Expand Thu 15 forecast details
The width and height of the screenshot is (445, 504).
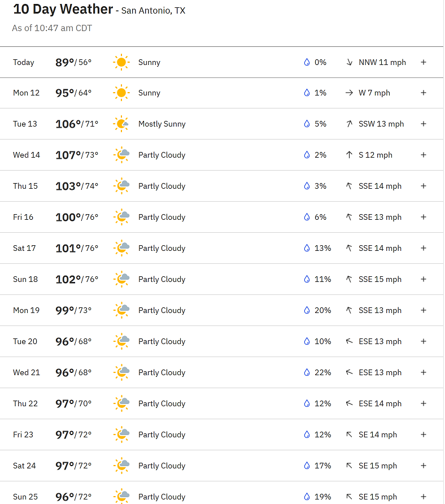click(x=423, y=186)
